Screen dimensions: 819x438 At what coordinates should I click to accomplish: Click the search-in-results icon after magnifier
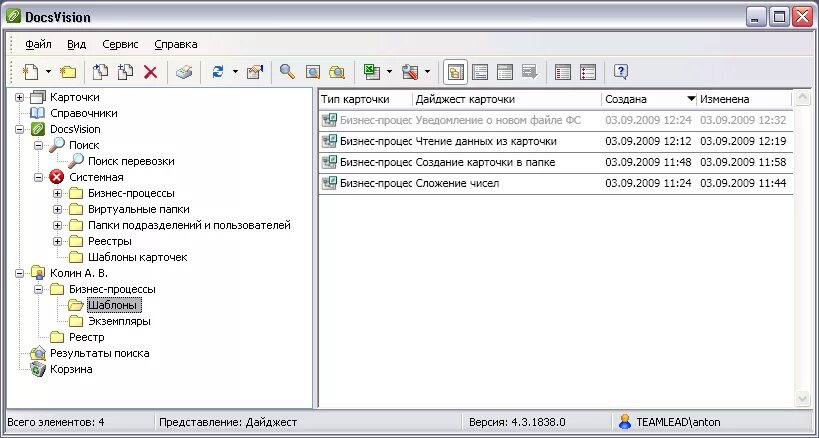coord(312,72)
